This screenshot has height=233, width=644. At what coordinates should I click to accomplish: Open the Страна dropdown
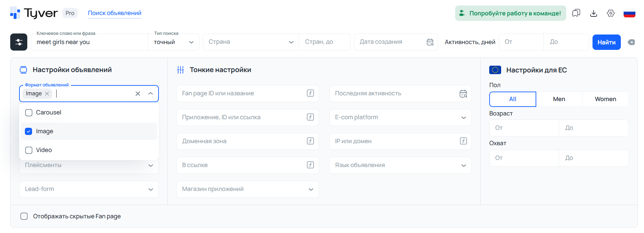coord(251,42)
